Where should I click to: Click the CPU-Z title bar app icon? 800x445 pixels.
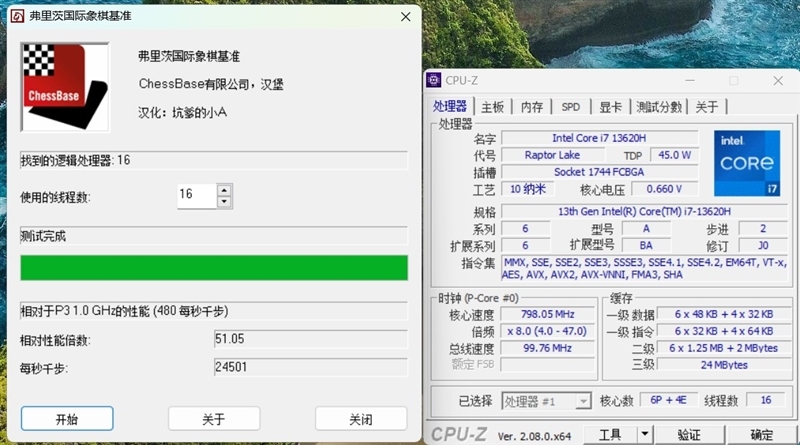pos(434,80)
